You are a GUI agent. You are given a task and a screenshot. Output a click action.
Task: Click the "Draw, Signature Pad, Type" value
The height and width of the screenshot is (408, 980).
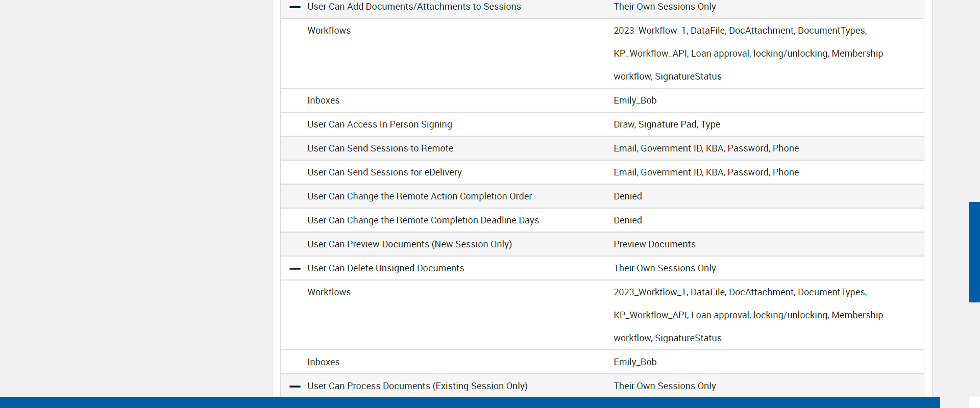[667, 124]
